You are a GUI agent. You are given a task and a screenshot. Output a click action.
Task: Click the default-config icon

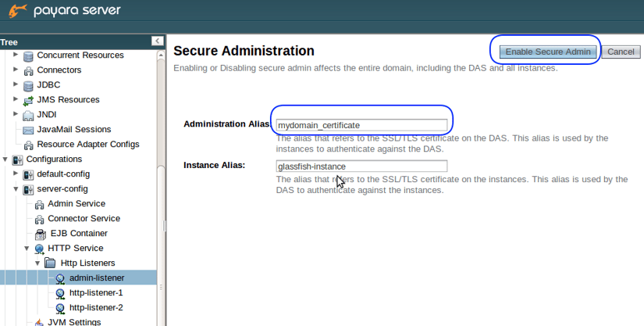point(28,174)
